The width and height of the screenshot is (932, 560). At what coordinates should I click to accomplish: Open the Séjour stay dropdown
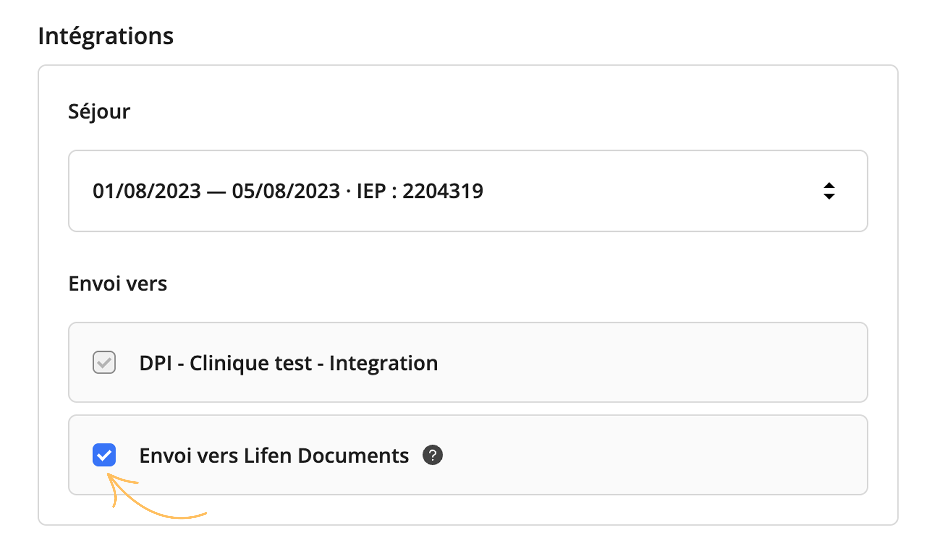(468, 191)
